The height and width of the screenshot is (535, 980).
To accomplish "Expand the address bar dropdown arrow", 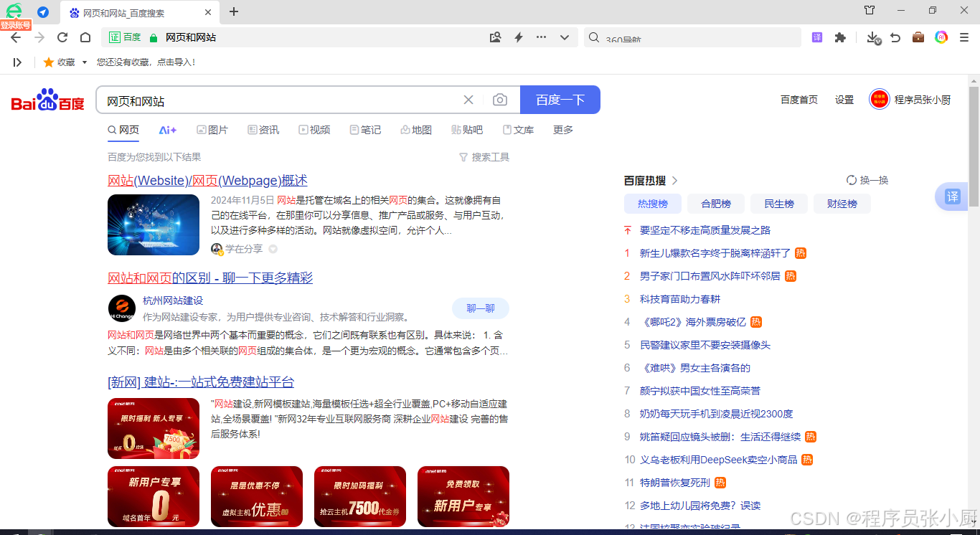I will (x=565, y=37).
